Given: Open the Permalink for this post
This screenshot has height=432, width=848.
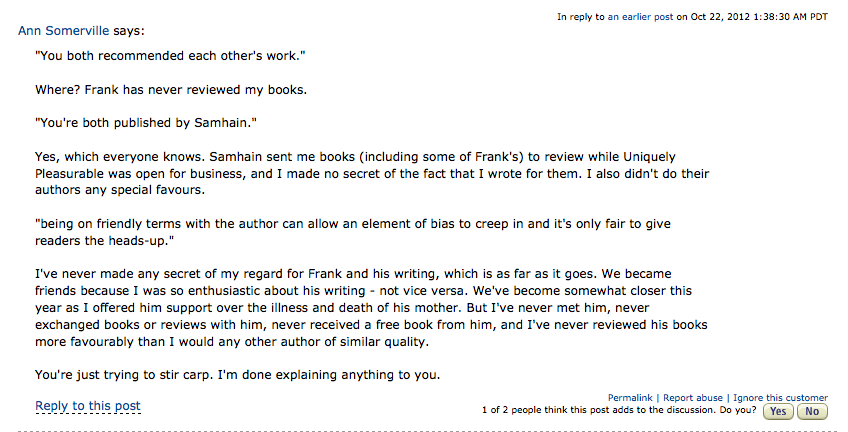Looking at the screenshot, I should [x=630, y=398].
